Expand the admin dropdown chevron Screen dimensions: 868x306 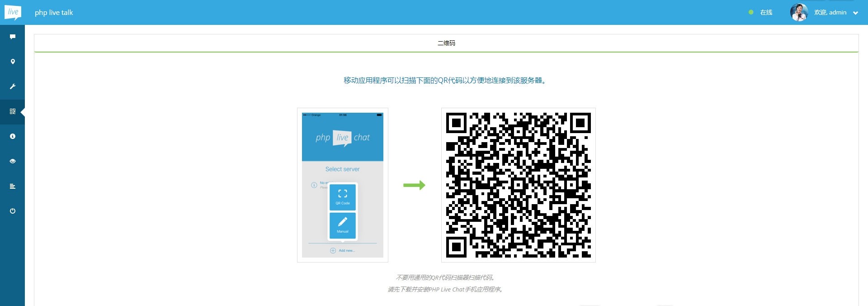[x=855, y=13]
